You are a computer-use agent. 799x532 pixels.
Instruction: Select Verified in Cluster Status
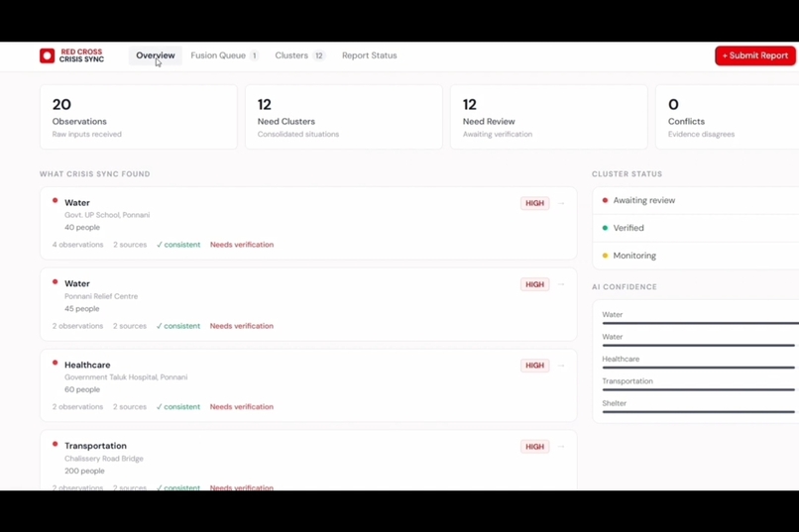[696, 228]
